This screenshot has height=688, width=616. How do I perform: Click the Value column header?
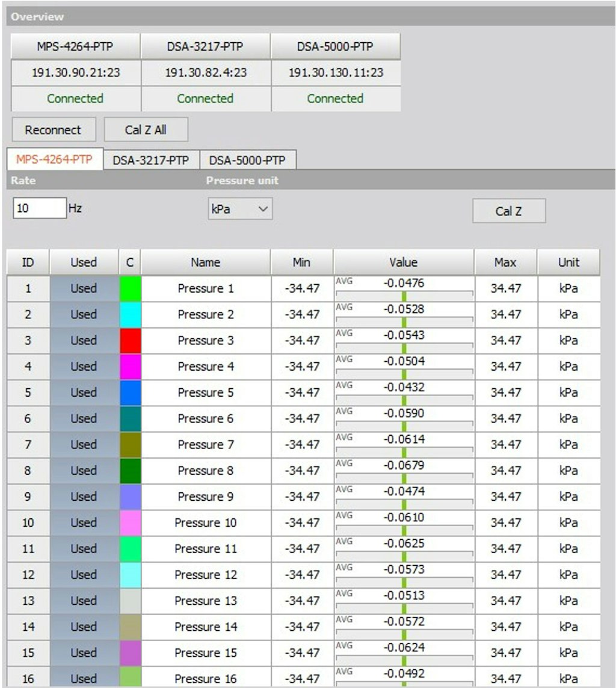[x=404, y=262]
